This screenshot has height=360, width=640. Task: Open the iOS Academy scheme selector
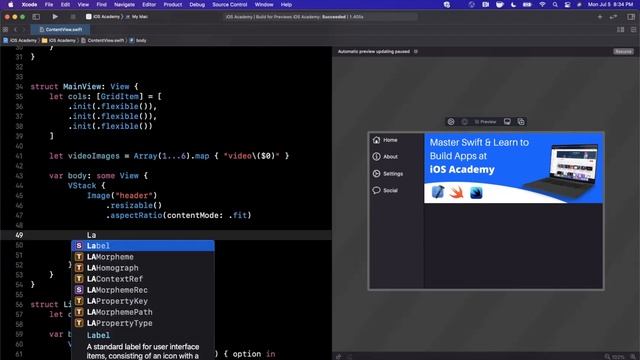pos(103,17)
